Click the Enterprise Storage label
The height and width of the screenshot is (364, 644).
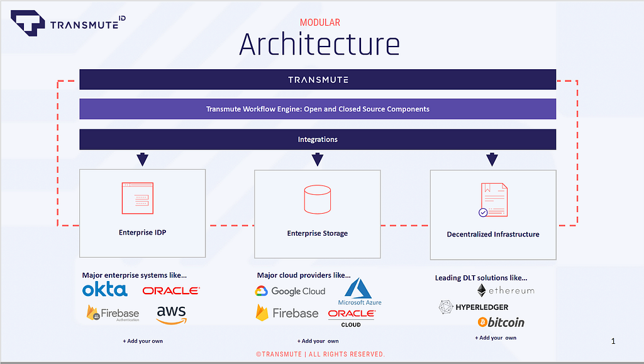click(x=318, y=233)
